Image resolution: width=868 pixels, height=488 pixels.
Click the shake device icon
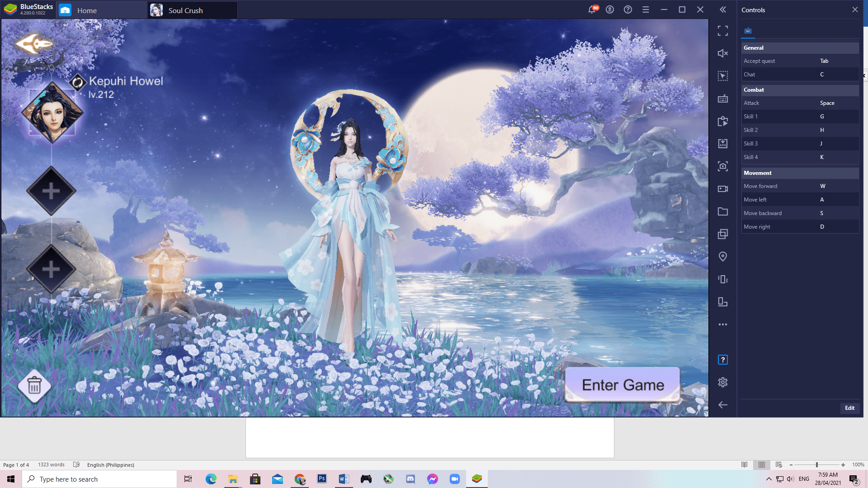tap(723, 279)
